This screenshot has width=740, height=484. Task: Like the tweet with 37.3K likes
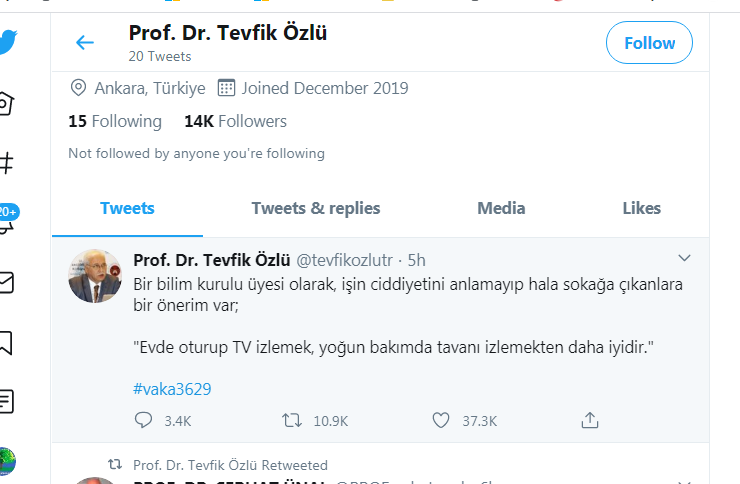441,421
